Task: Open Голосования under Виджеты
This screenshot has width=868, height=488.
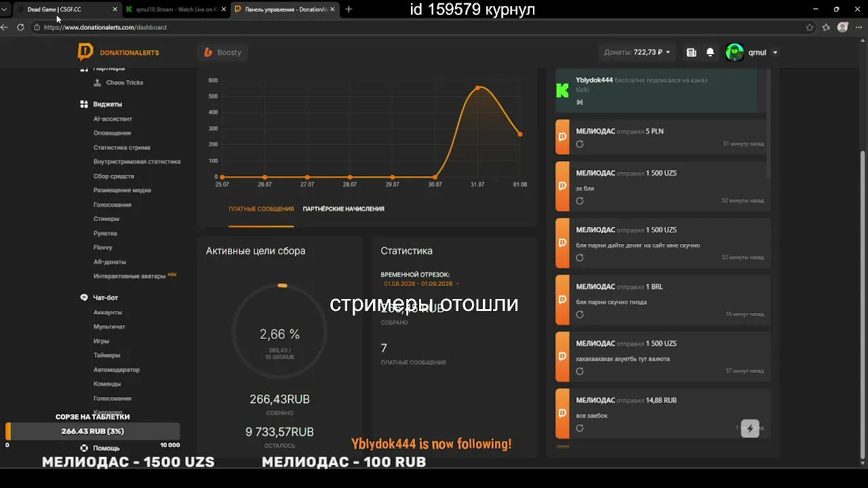Action: 113,205
